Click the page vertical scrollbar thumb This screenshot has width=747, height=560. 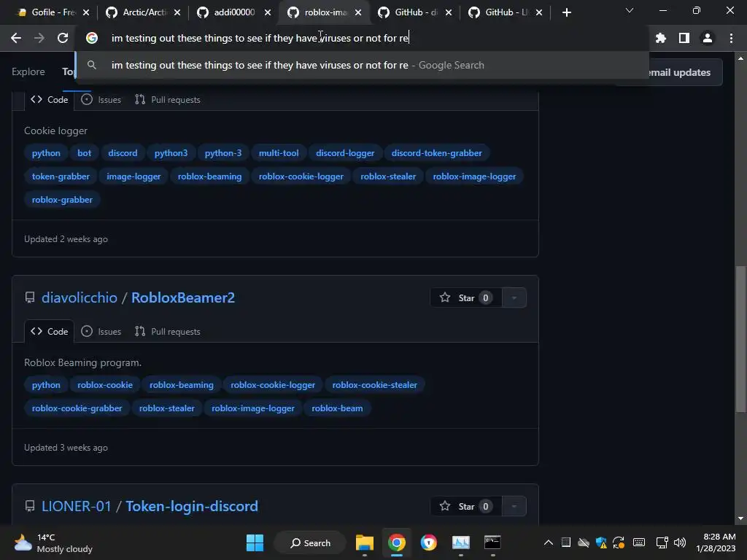[x=740, y=339]
